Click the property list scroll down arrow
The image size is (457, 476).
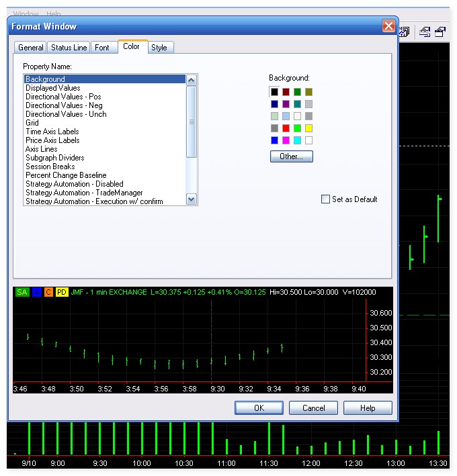[x=192, y=199]
